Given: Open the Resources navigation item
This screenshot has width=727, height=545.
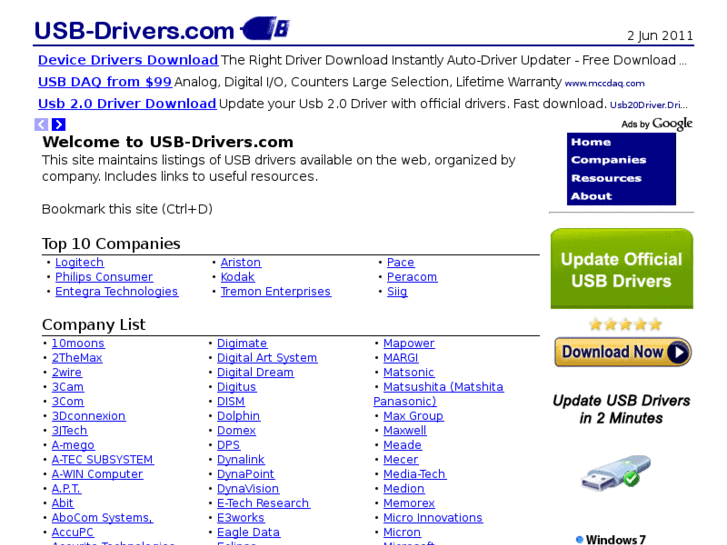Looking at the screenshot, I should [606, 178].
